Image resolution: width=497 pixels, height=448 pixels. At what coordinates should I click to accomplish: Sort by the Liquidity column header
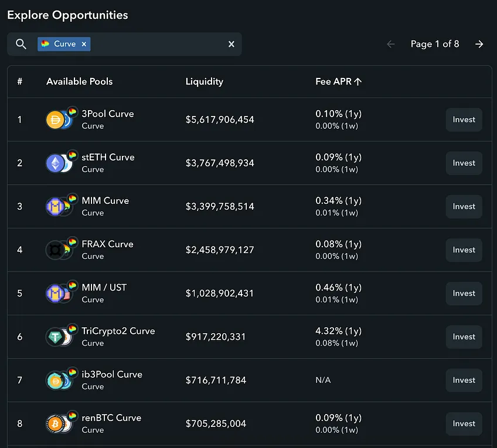205,81
